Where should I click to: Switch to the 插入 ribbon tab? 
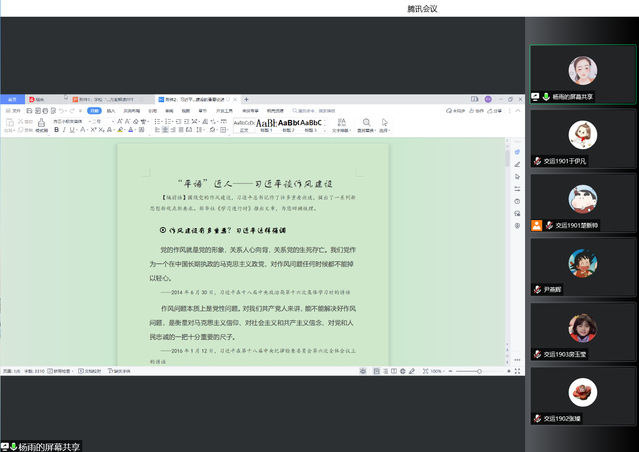click(x=111, y=110)
